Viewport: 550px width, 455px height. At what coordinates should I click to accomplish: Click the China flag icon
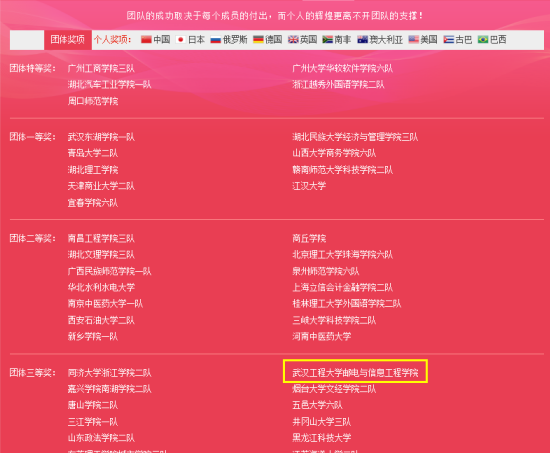146,40
